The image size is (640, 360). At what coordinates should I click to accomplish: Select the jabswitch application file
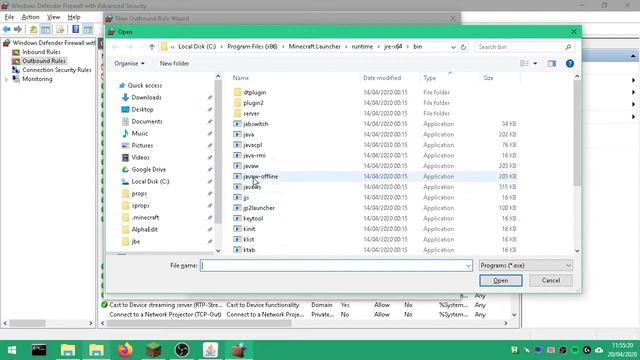(x=256, y=124)
